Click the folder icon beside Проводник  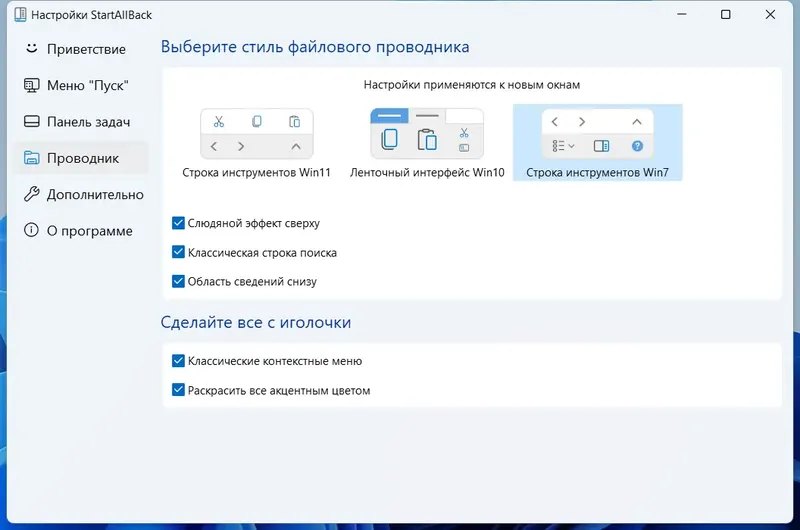(x=32, y=158)
